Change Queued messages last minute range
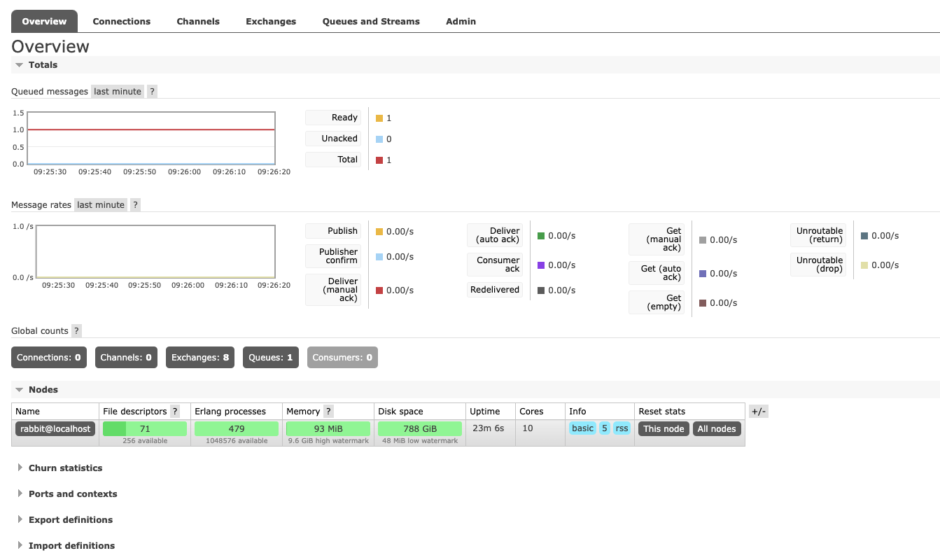 pos(118,92)
